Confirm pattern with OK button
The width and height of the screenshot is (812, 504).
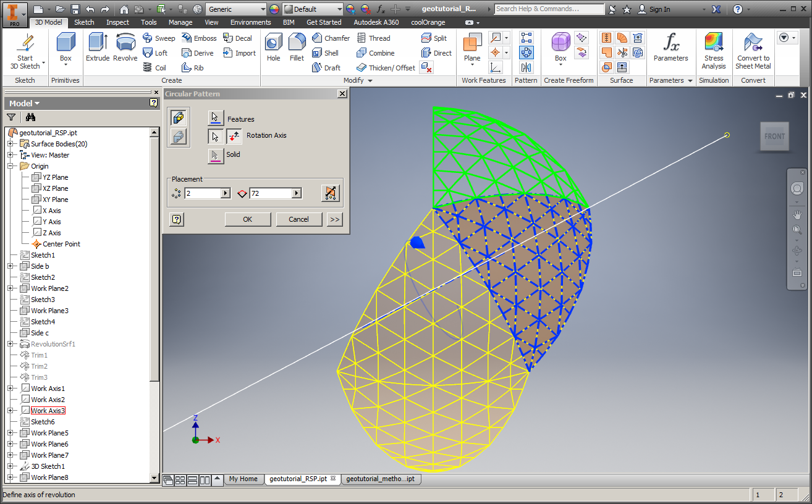point(248,219)
